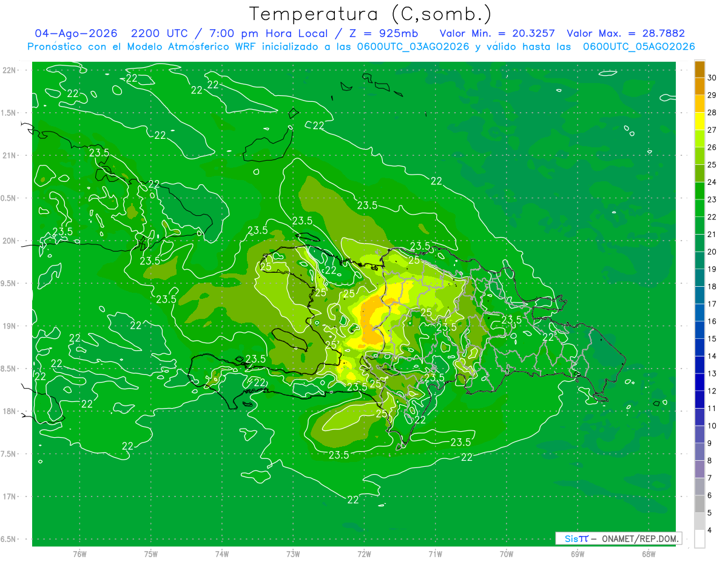This screenshot has width=728, height=562.
Task: Click the colorbar label 28
Action: (712, 113)
